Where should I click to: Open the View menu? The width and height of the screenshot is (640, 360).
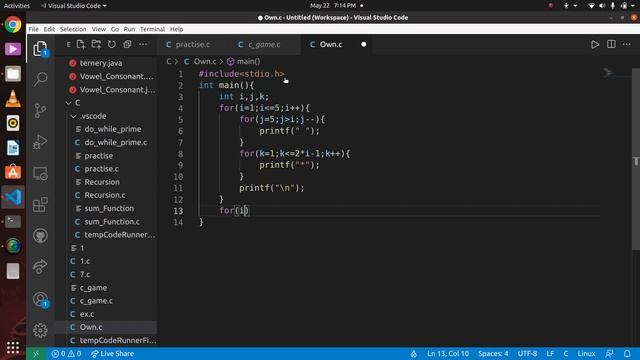click(98, 29)
